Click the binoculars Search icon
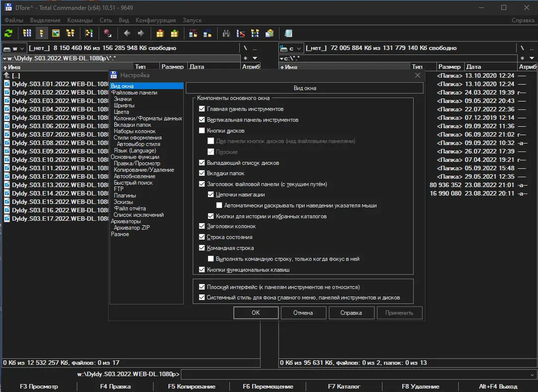Image resolution: width=538 pixels, height=392 pixels. pyautogui.click(x=226, y=33)
